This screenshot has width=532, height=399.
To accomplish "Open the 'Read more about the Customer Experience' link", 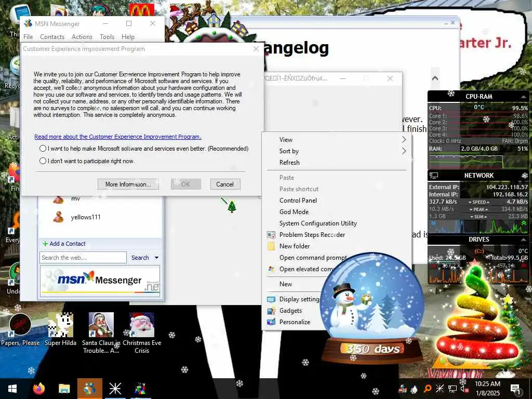I will (118, 137).
